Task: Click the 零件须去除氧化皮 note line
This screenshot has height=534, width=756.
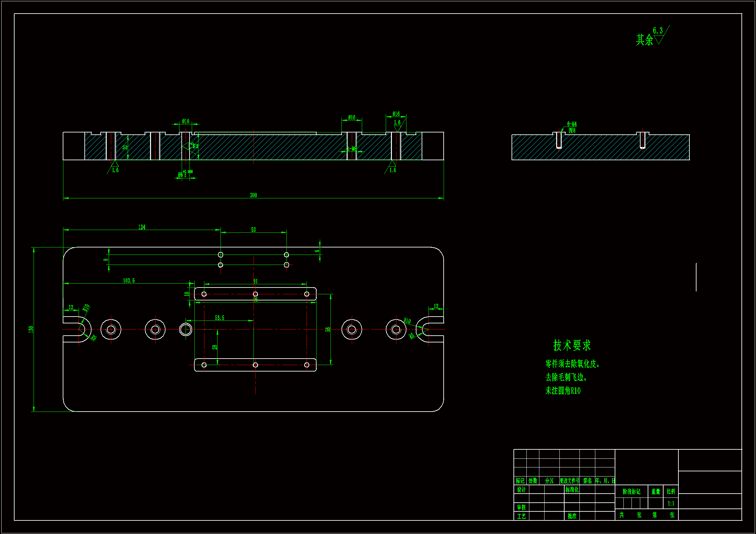Action: tap(573, 364)
